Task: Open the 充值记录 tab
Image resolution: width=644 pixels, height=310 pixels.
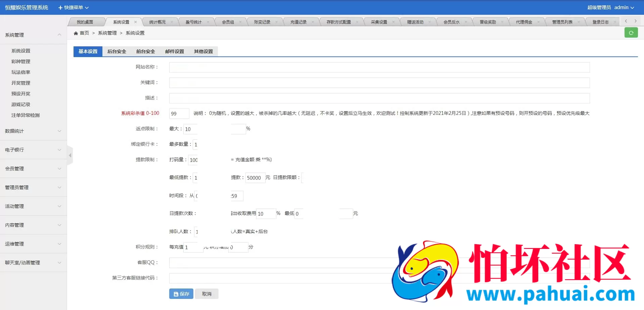Action: tap(298, 21)
